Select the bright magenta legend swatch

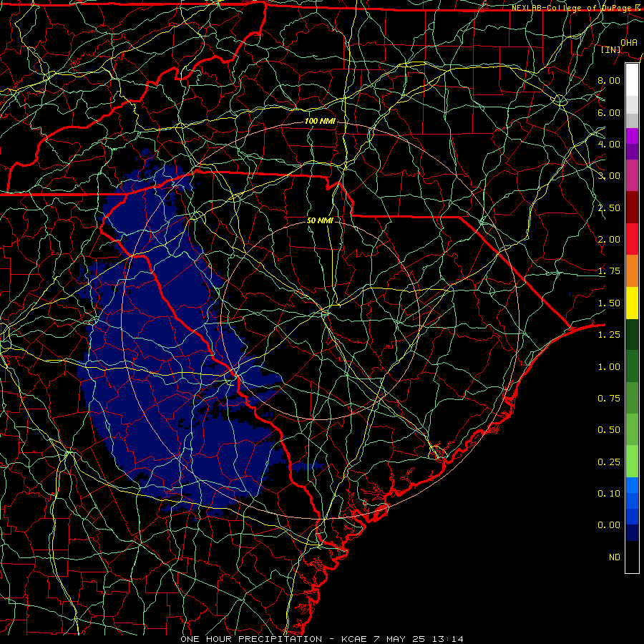point(632,136)
